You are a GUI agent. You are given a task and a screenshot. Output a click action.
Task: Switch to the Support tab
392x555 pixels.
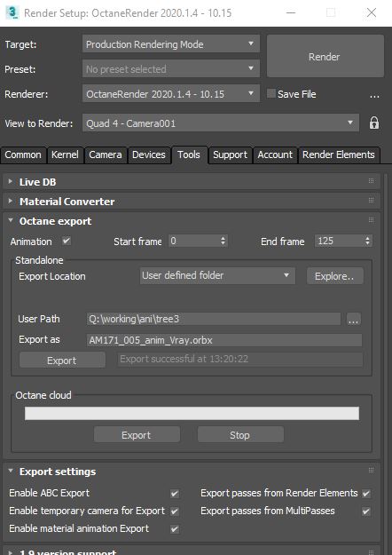click(x=230, y=155)
